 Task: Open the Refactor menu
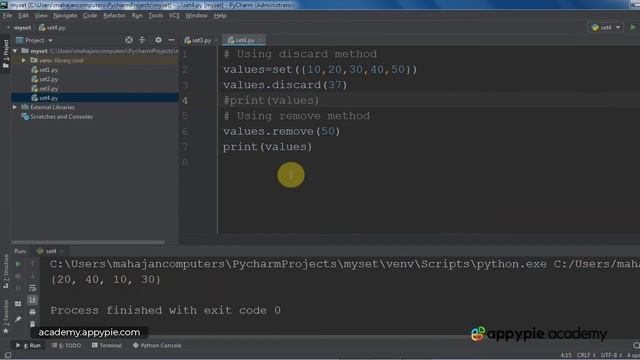[x=114, y=16]
